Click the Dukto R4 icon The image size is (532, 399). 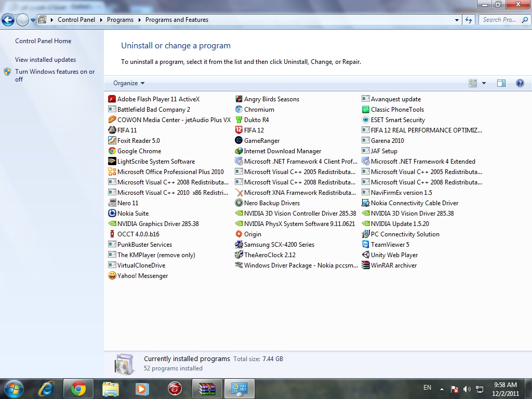pos(239,120)
